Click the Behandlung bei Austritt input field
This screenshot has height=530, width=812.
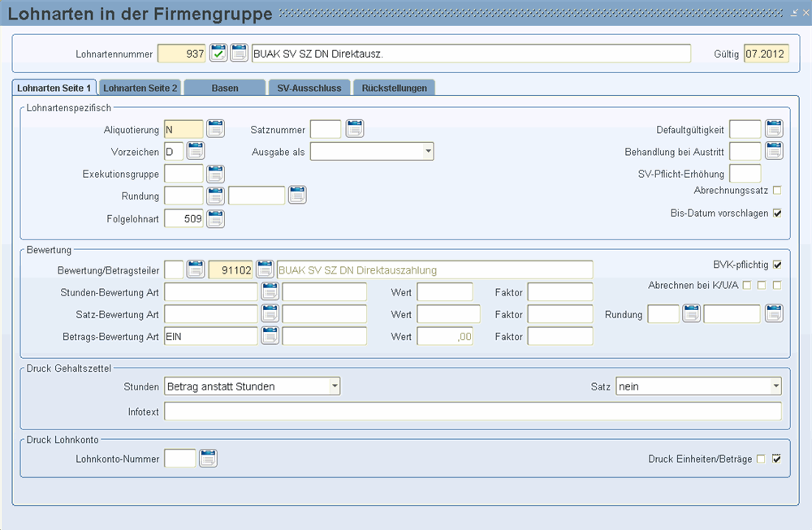(x=745, y=152)
